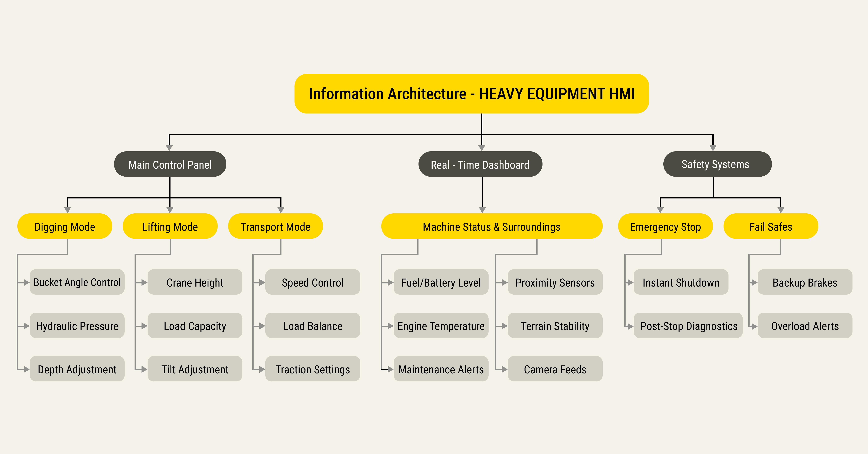
Task: Select the Transport Mode node
Action: coord(275,227)
